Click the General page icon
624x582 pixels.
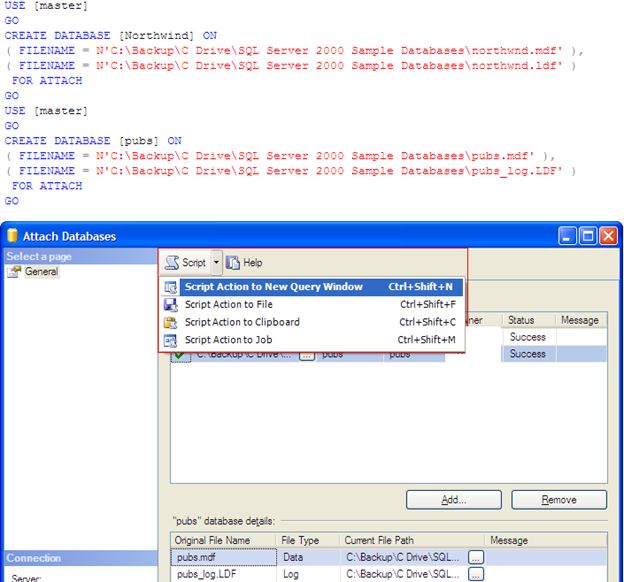(14, 271)
